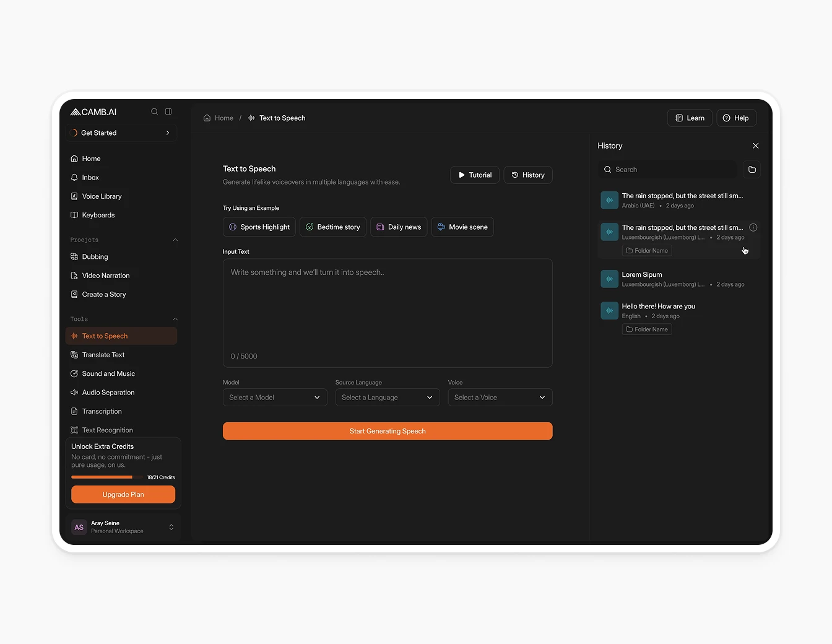Image resolution: width=832 pixels, height=644 pixels.
Task: Close the History panel
Action: (755, 146)
